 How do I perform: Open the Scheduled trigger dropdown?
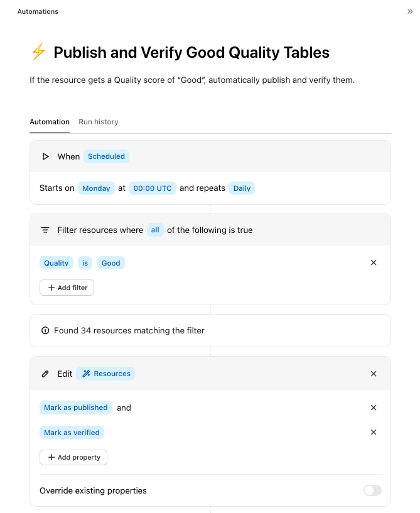[x=106, y=156]
